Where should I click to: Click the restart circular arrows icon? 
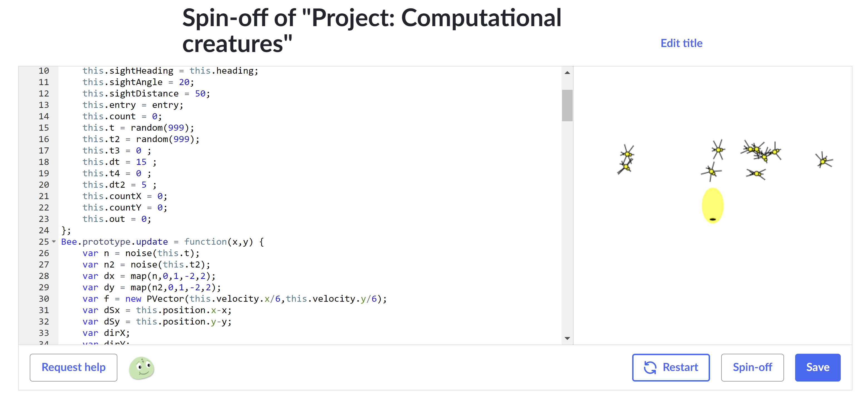pyautogui.click(x=650, y=367)
